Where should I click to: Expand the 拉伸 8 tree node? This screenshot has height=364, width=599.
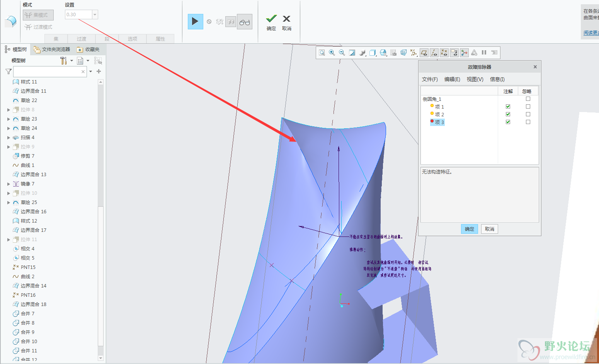(9, 110)
